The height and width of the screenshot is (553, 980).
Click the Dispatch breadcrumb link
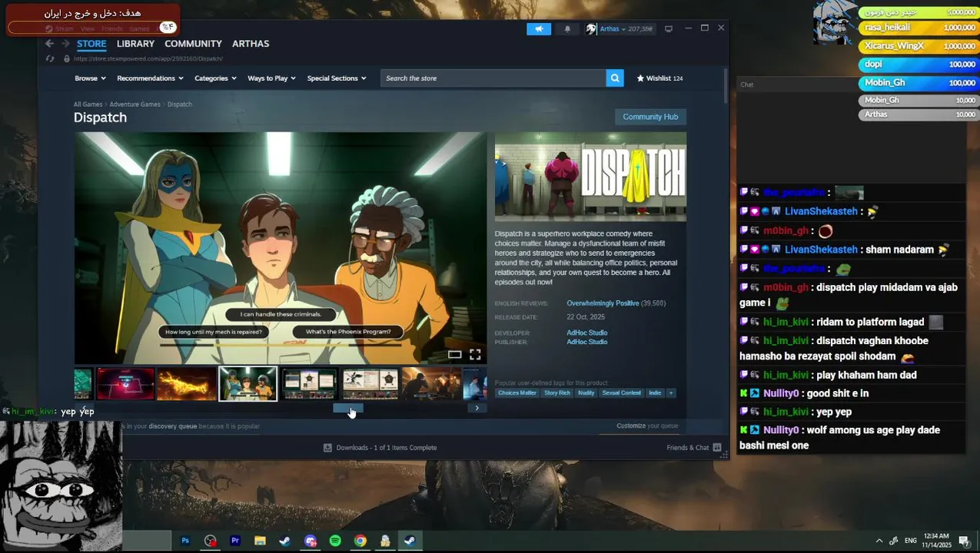point(180,104)
